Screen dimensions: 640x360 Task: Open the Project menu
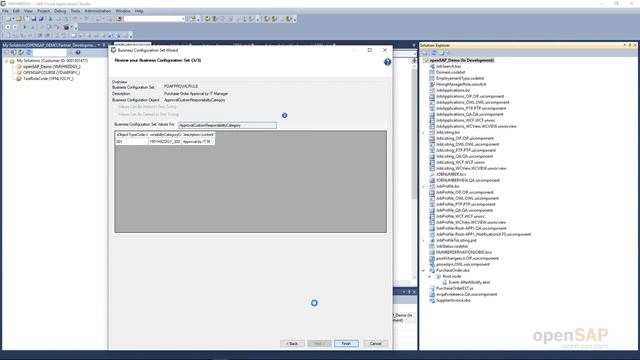[43, 11]
